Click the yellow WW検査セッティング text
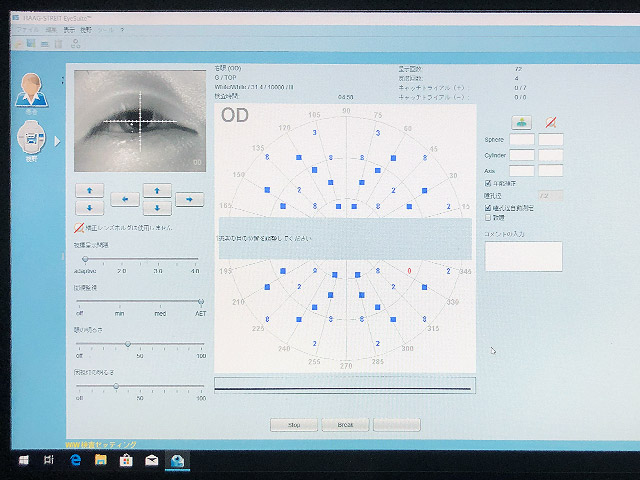 (101, 444)
